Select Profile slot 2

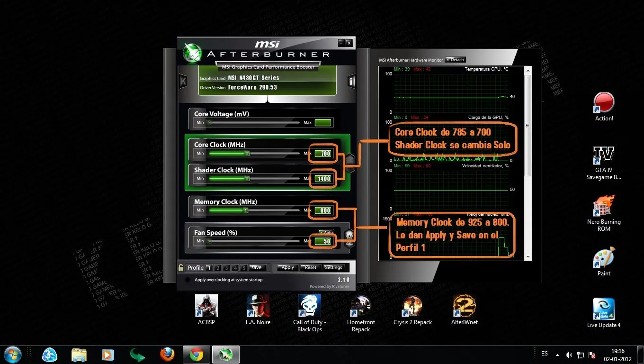pyautogui.click(x=218, y=268)
